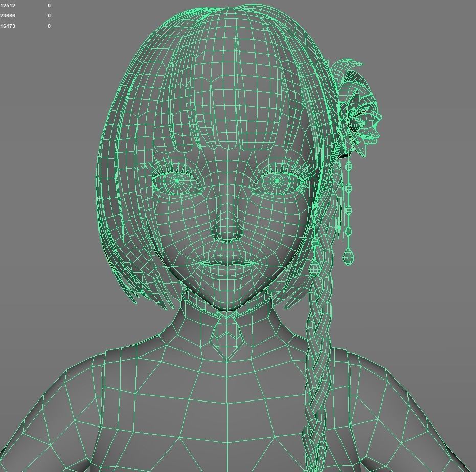Click the 0 beside 23666
The image size is (476, 472).
tap(49, 15)
